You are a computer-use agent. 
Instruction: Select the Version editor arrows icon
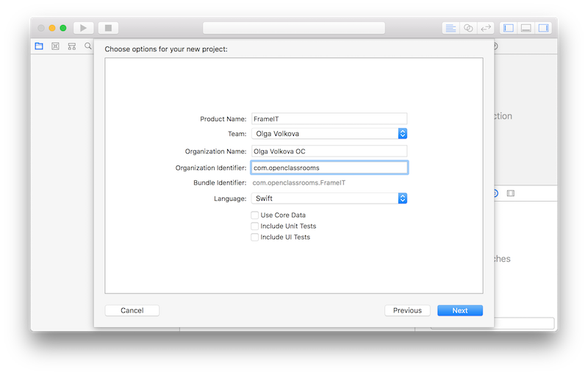point(486,28)
